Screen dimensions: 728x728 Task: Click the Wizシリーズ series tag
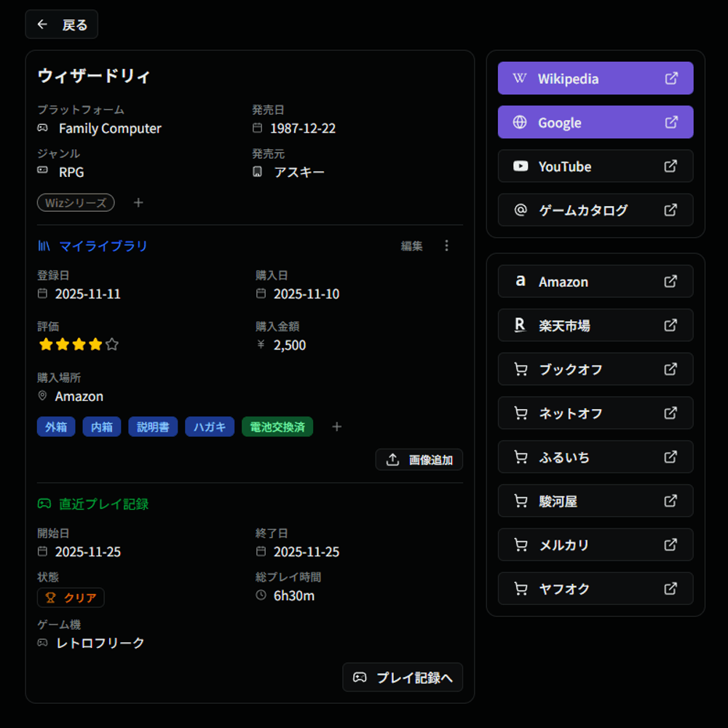[x=76, y=202]
